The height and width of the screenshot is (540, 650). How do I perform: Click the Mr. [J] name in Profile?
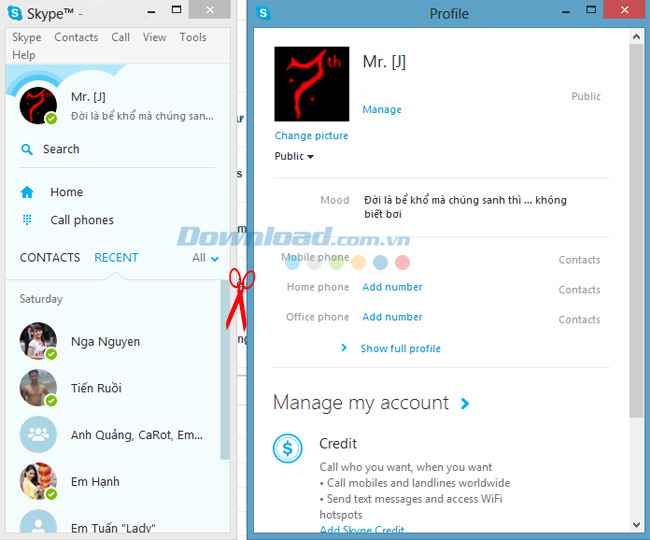[384, 62]
